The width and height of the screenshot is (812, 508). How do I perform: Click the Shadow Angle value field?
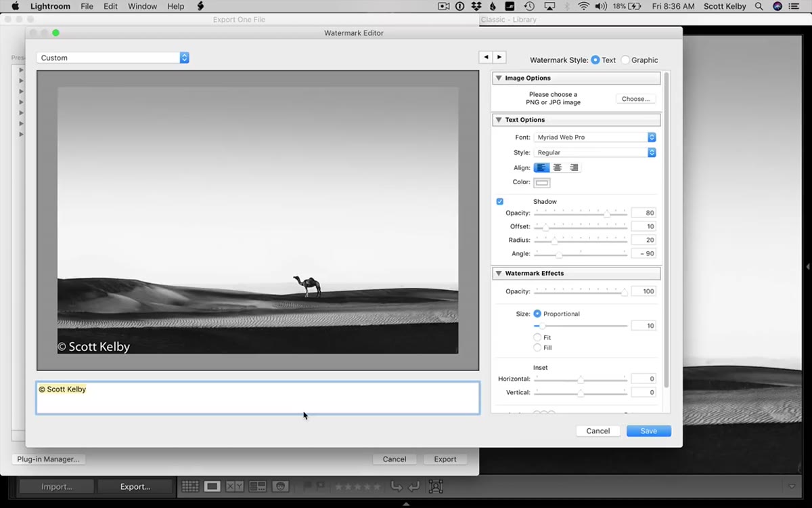click(644, 253)
